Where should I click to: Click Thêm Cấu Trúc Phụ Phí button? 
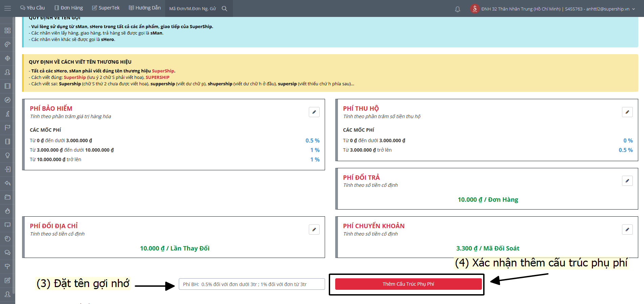[x=408, y=284]
